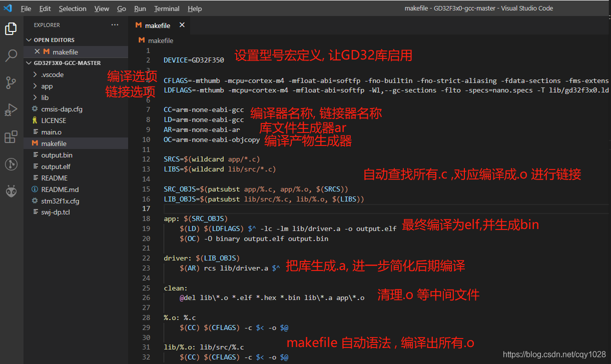Click the M icon on makefile tab
This screenshot has width=611, height=364.
139,25
